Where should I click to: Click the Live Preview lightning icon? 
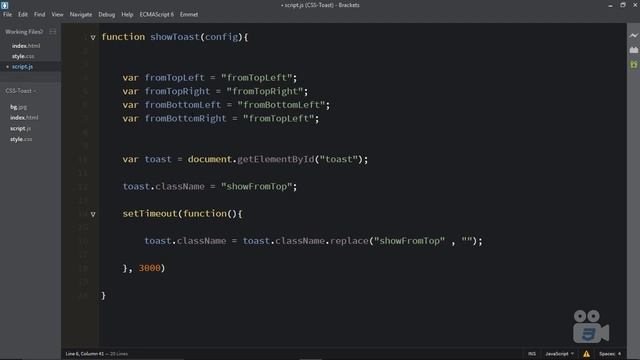click(x=633, y=36)
